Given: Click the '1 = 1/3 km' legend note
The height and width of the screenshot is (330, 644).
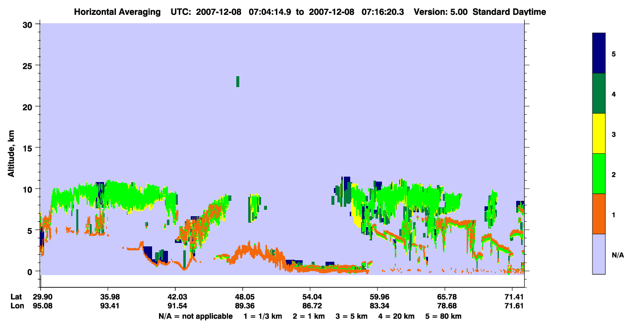Looking at the screenshot, I should click(x=262, y=316).
